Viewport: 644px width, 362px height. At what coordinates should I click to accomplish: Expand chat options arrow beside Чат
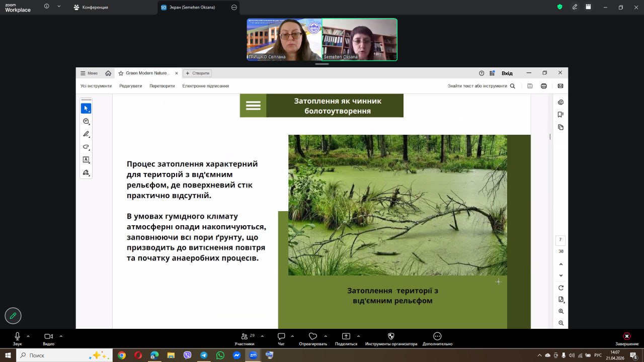pos(292,336)
